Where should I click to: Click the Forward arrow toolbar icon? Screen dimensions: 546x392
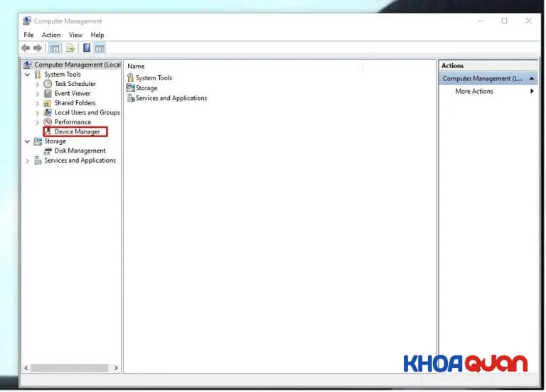pos(37,48)
